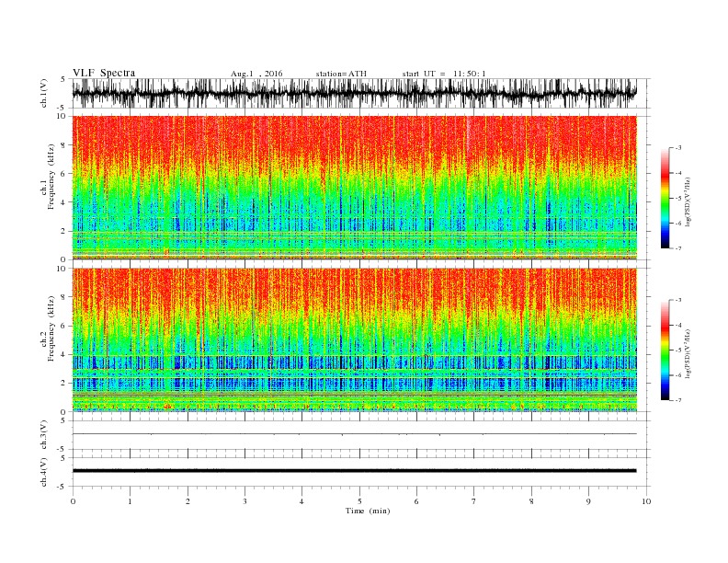The width and height of the screenshot is (728, 563).
Task: Click the '7' tick on Time axis
Action: pos(473,501)
